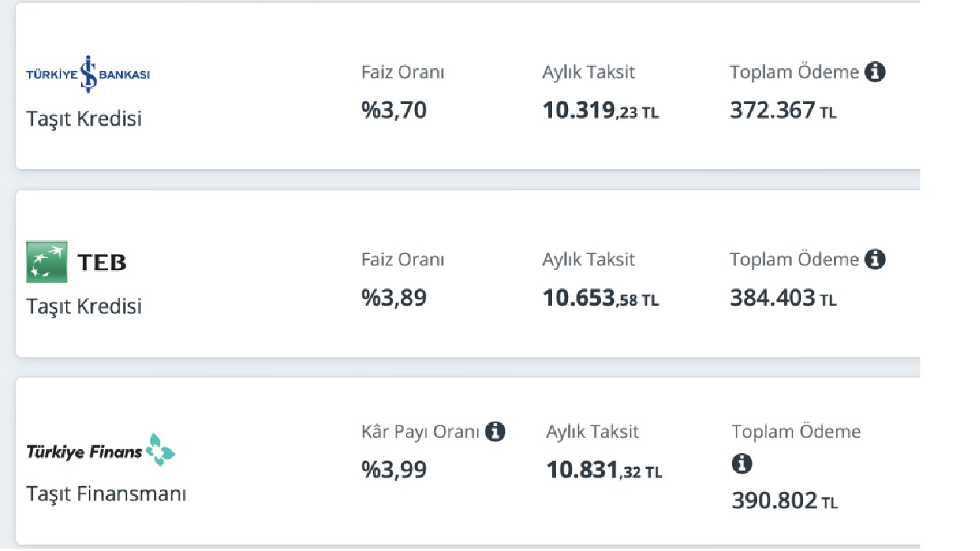Click Aylık Taksit label in Türkiye Finans card

[x=593, y=432]
